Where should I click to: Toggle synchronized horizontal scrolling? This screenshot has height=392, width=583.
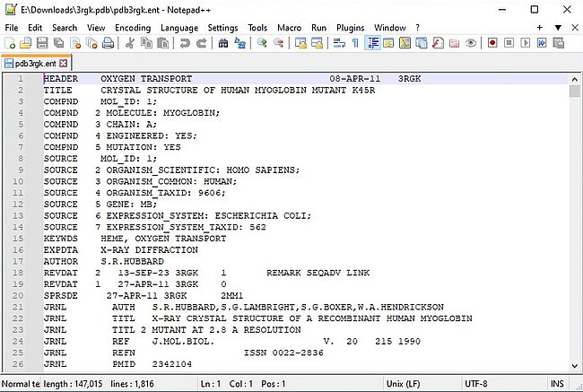tap(317, 43)
